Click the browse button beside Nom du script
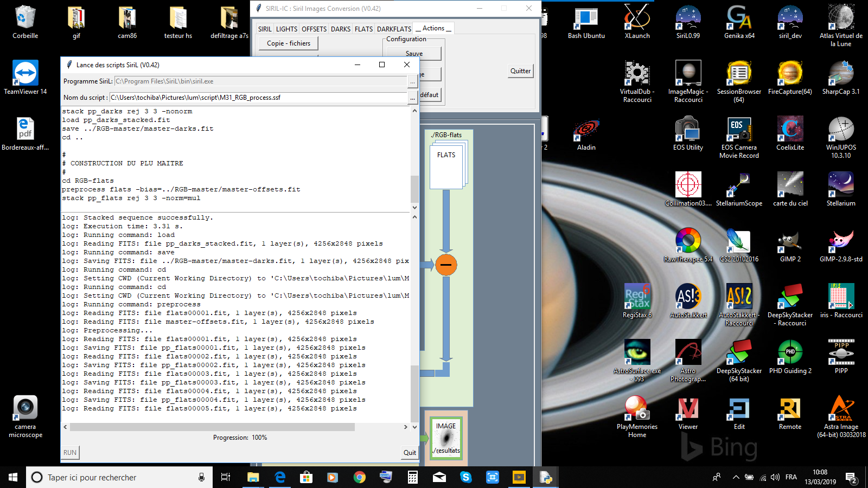 point(413,98)
